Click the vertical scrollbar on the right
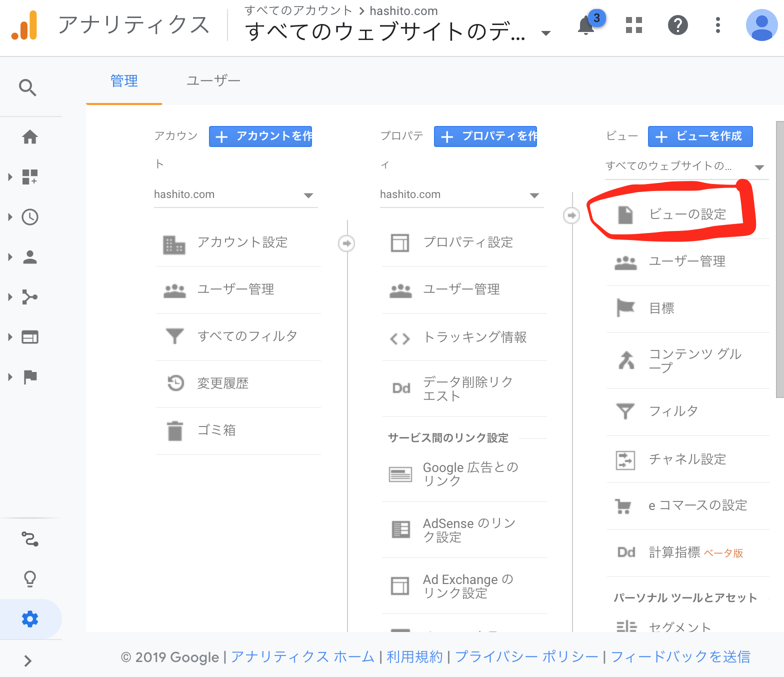This screenshot has width=784, height=677. click(x=779, y=259)
